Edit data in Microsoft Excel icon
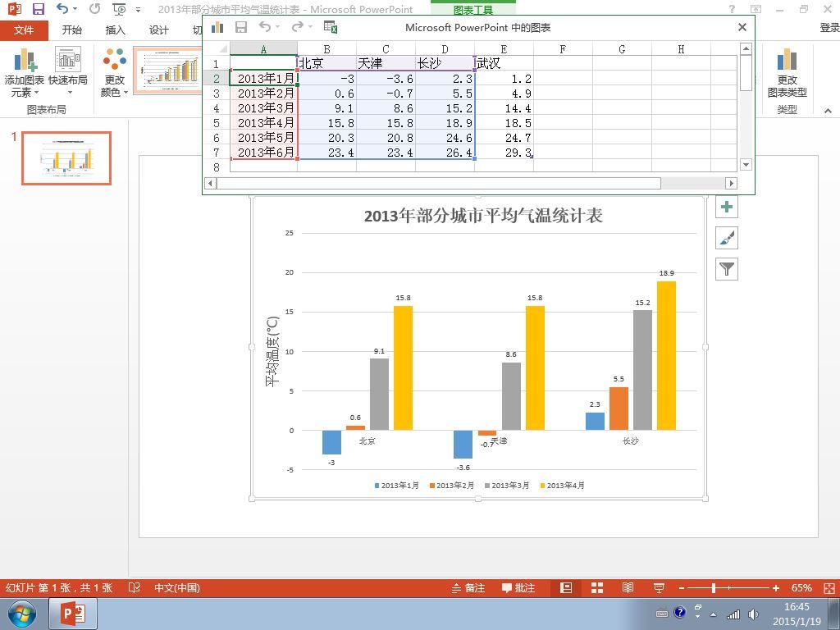Viewport: 840px width, 630px height. pos(330,27)
